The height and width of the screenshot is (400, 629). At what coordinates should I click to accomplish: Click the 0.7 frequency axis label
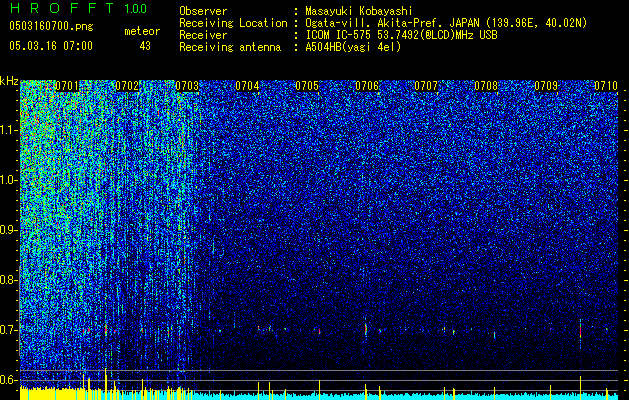pyautogui.click(x=8, y=330)
